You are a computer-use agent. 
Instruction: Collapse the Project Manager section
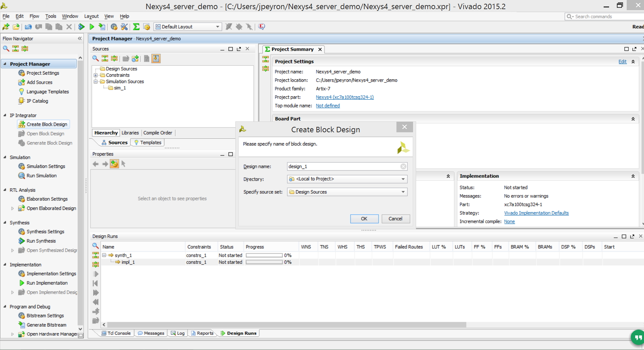coord(5,64)
